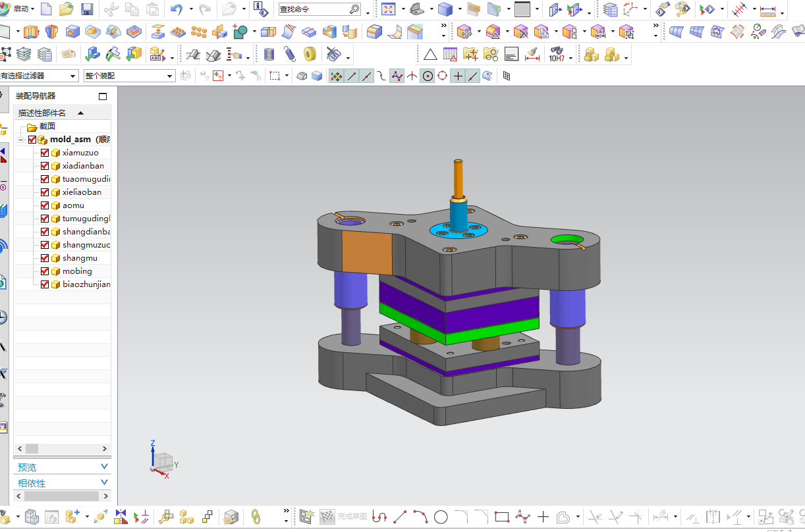805x532 pixels.
Task: Click the 描述性部件名 column header
Action: pyautogui.click(x=62, y=113)
